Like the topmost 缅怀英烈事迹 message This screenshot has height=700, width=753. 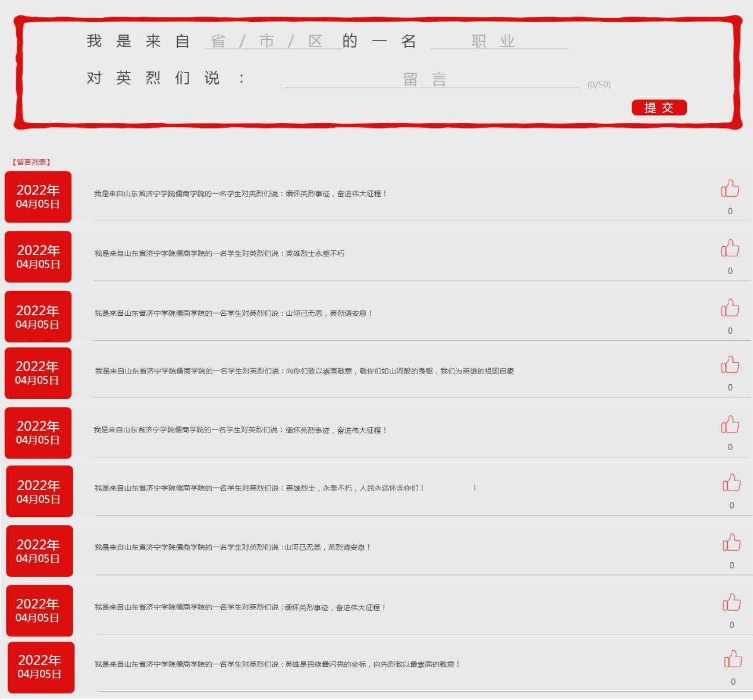tap(730, 188)
